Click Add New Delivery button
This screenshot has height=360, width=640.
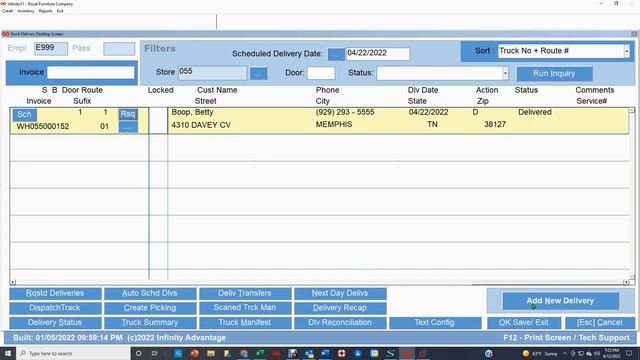tap(560, 301)
